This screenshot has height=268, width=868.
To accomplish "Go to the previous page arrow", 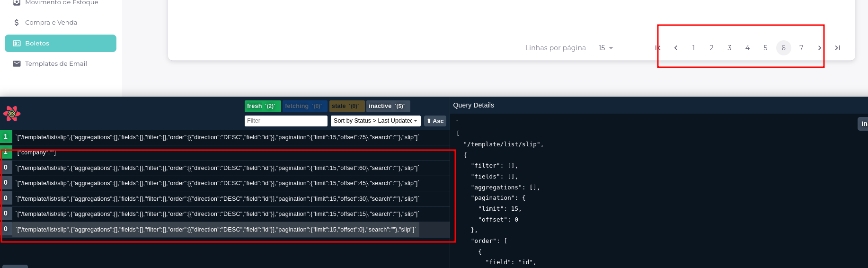I will (x=676, y=48).
